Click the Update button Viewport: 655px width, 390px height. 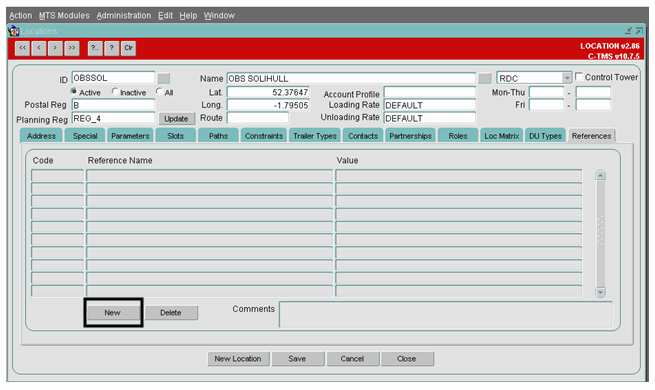click(176, 119)
